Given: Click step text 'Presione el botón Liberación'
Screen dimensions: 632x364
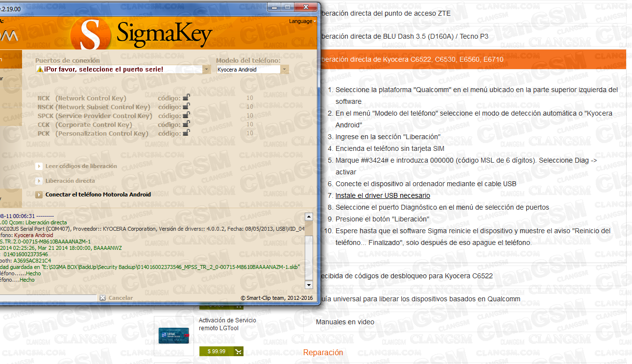Looking at the screenshot, I should tap(383, 219).
